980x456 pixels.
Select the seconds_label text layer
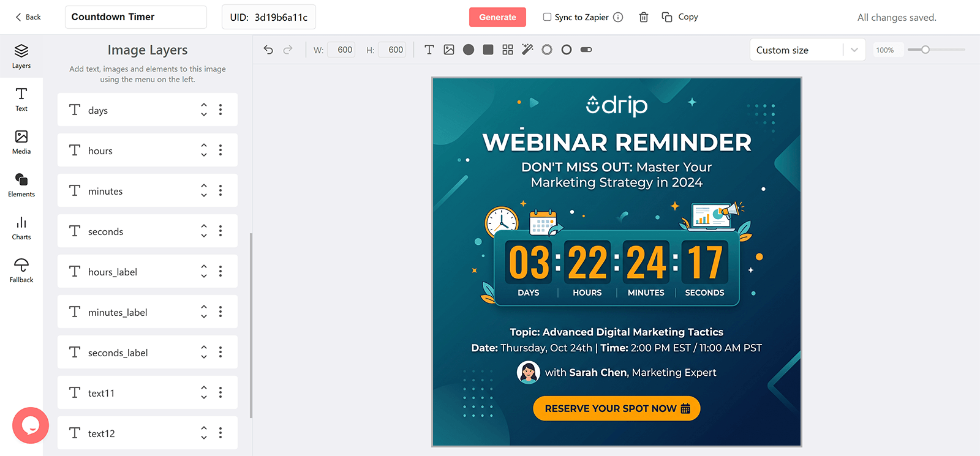click(148, 352)
